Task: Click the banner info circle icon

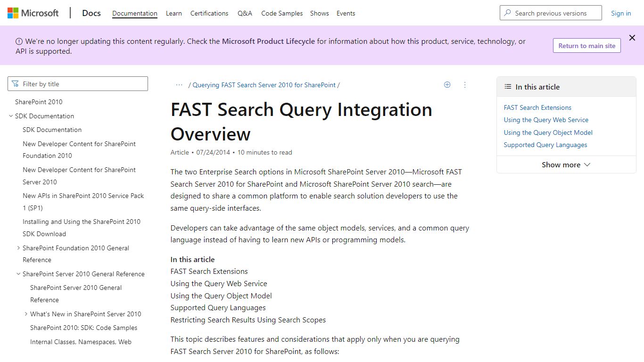Action: (19, 41)
